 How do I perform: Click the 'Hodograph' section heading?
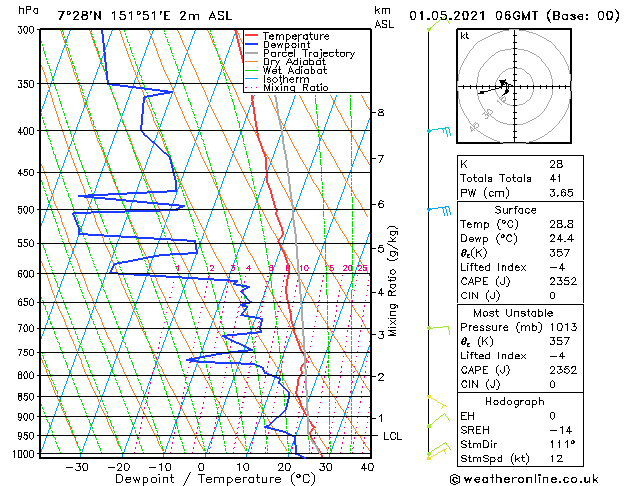coord(515,401)
